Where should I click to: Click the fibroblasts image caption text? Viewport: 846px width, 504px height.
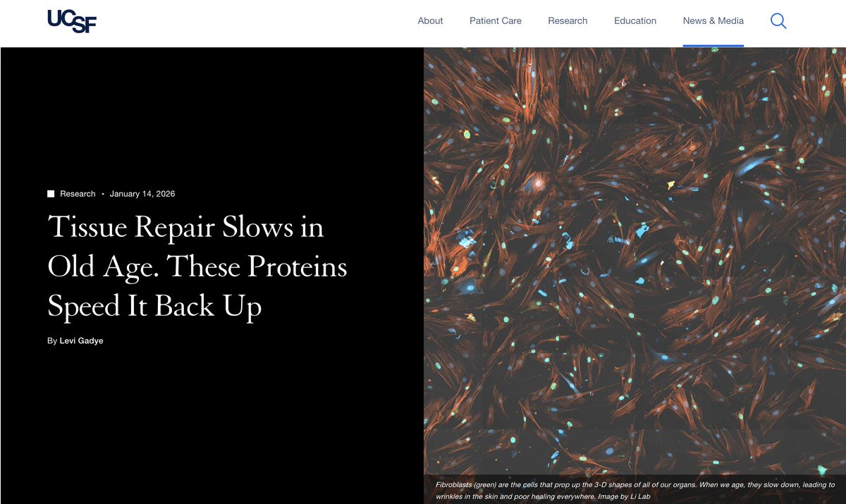coord(634,491)
